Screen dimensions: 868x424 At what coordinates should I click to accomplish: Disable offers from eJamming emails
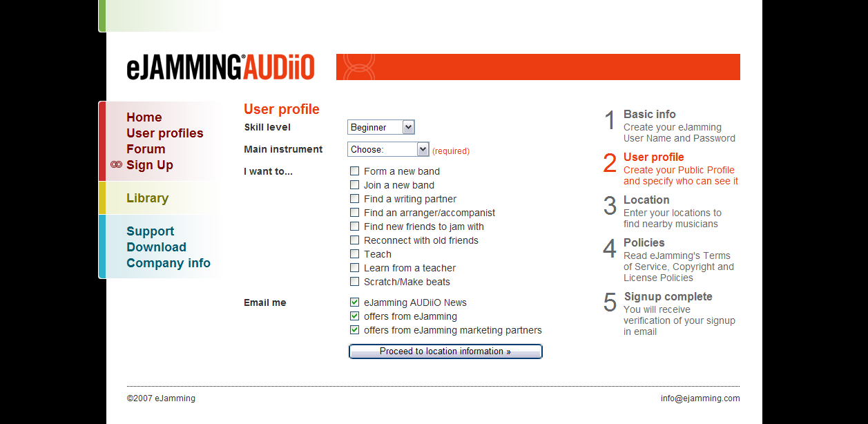tap(354, 316)
